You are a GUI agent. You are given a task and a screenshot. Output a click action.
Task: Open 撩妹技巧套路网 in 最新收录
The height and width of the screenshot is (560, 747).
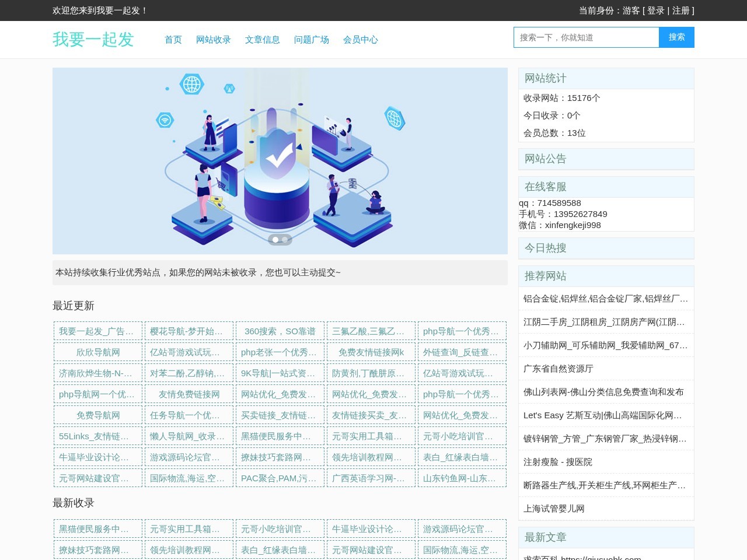pos(98,550)
